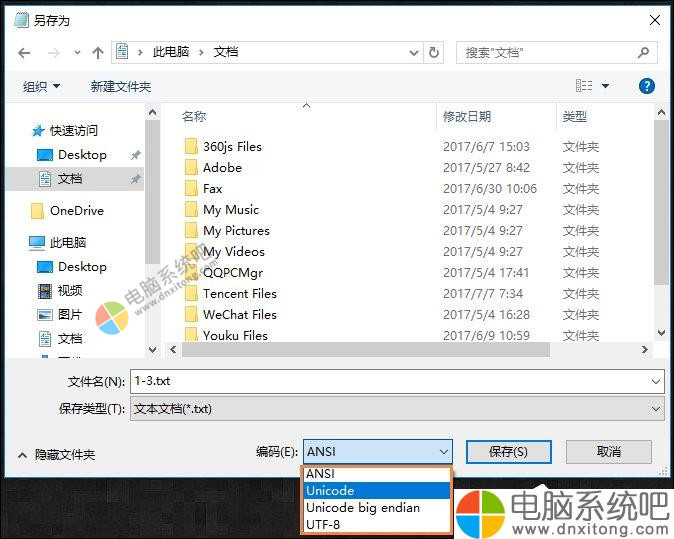
Task: Close the 另存为 dialog
Action: pyautogui.click(x=655, y=20)
